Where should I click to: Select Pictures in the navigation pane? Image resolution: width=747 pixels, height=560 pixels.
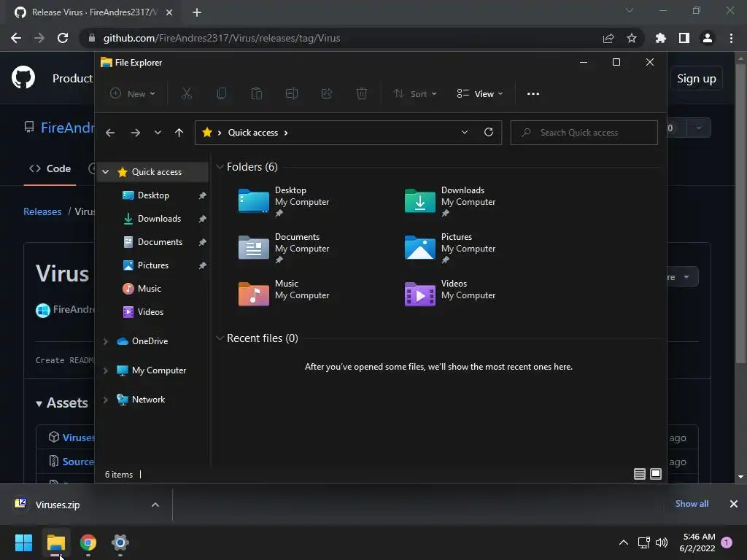tap(153, 265)
